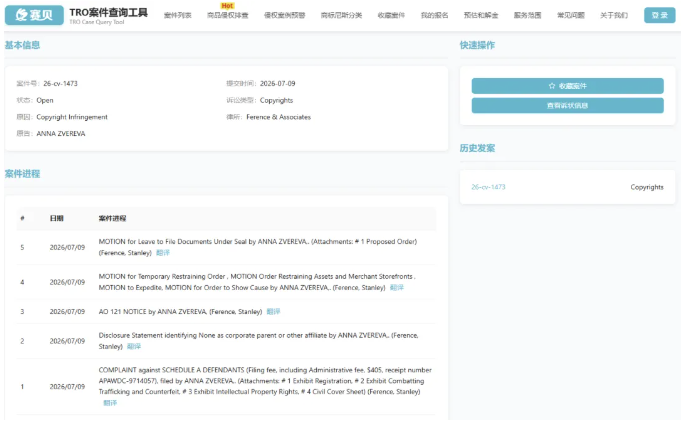Click 翻译 link for AO 121 NOTICE entry

pyautogui.click(x=273, y=312)
